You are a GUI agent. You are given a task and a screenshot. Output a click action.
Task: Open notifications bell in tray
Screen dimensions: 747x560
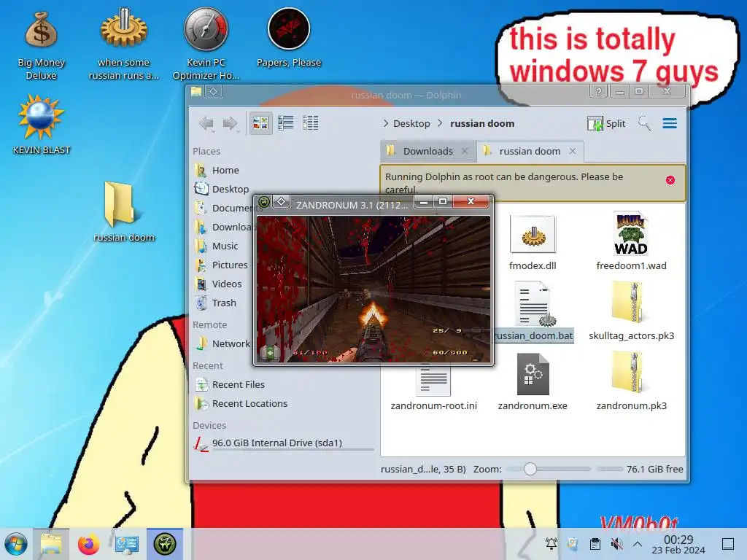[551, 543]
